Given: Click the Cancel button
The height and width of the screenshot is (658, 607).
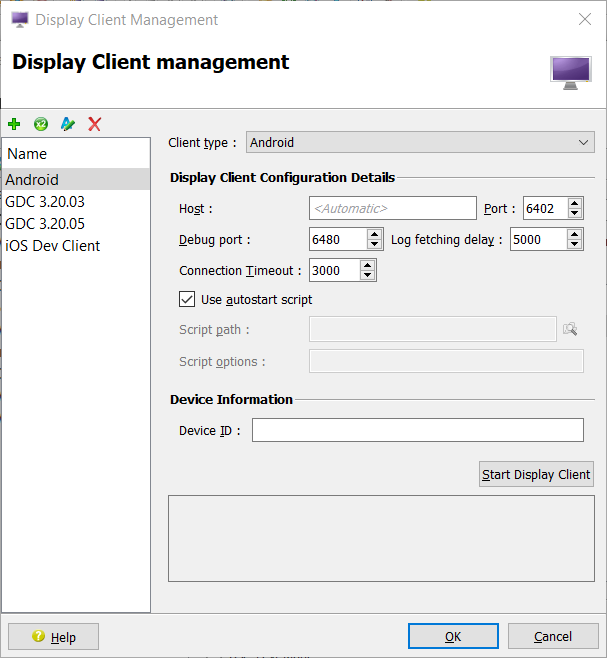Looking at the screenshot, I should (x=553, y=636).
